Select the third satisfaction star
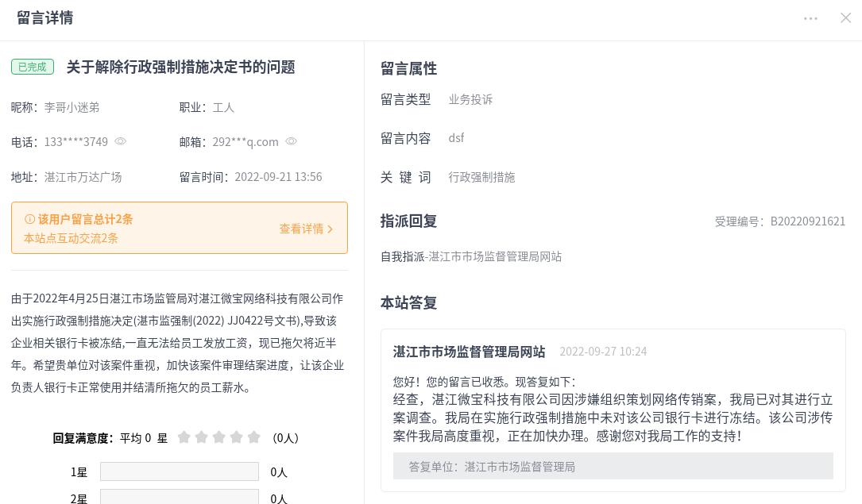 click(x=219, y=437)
